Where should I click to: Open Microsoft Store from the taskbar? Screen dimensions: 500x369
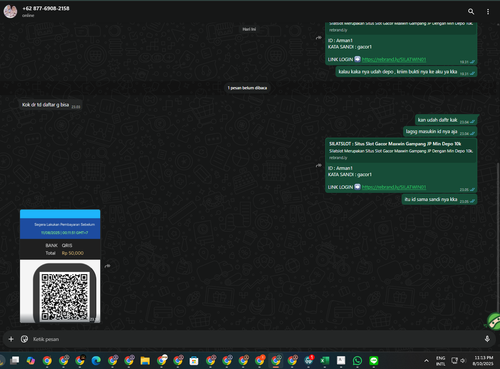194,360
